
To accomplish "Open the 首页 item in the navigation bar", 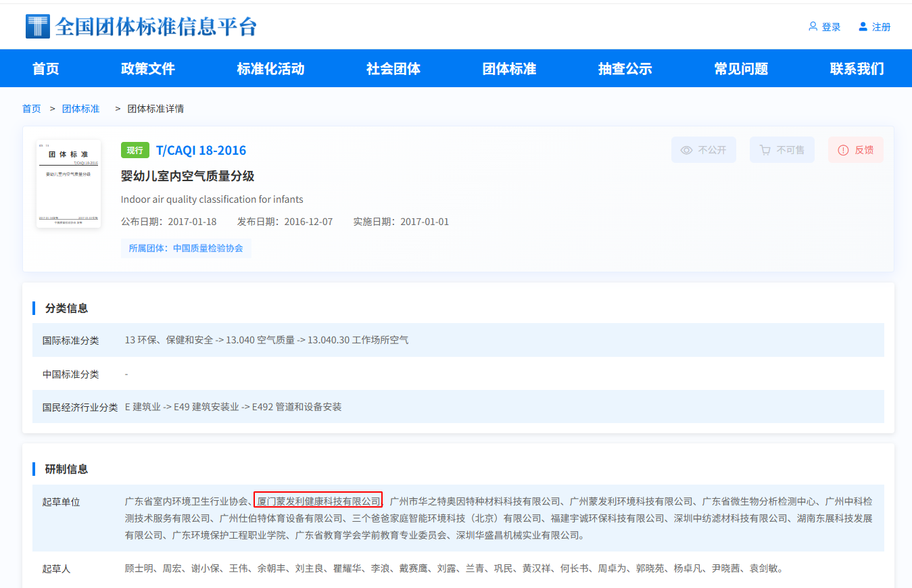I will coord(46,68).
